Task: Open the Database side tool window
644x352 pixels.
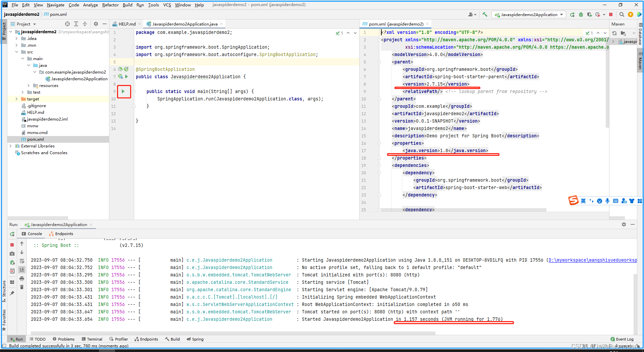Action: [640, 34]
